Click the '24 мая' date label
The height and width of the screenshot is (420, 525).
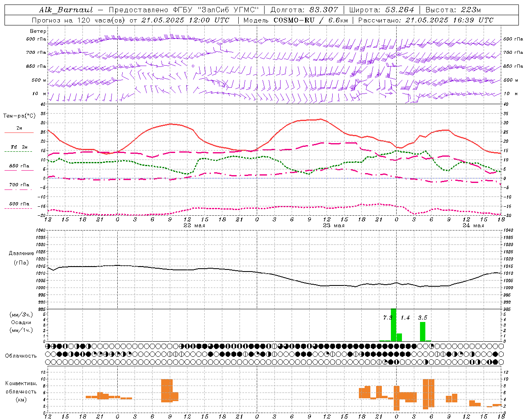tap(473, 226)
